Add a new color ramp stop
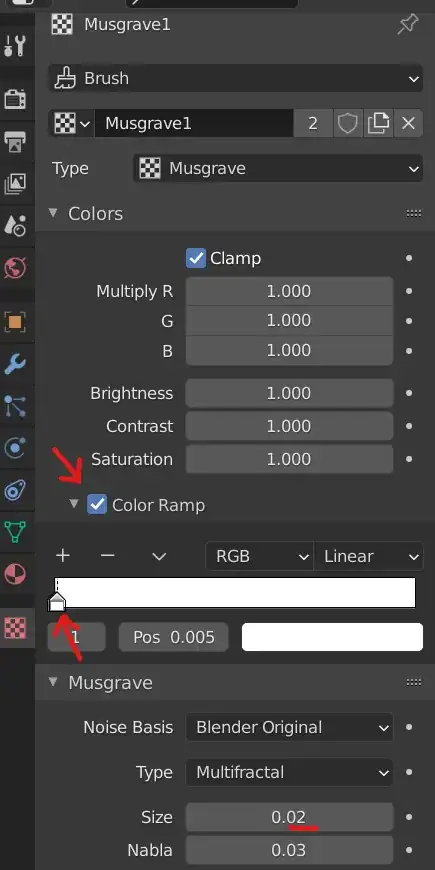Image resolution: width=435 pixels, height=870 pixels. click(63, 556)
